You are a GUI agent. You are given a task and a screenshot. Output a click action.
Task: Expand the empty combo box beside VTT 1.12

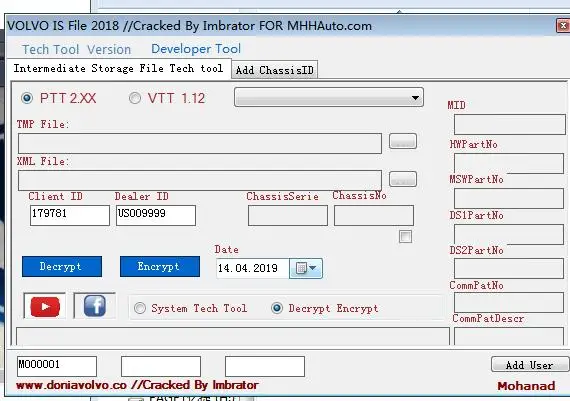[329, 97]
